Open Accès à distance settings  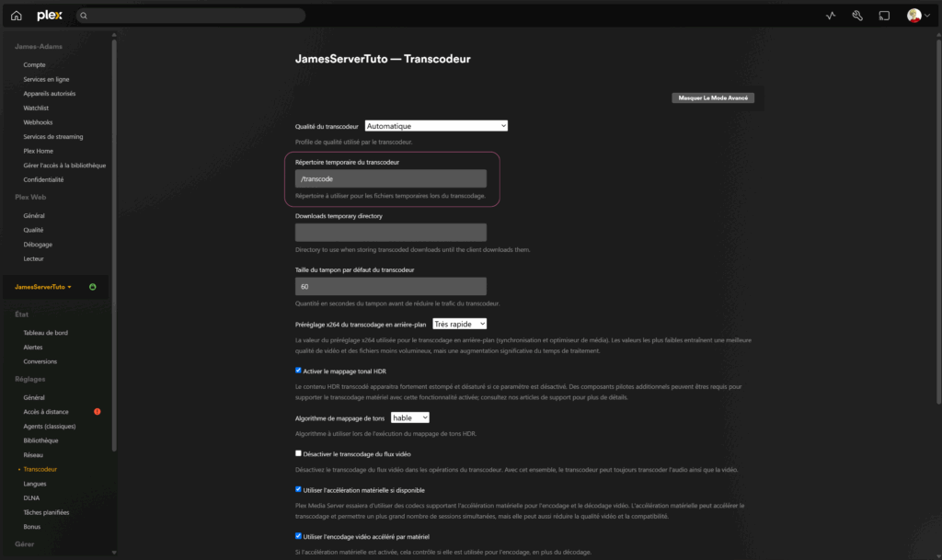click(x=46, y=412)
